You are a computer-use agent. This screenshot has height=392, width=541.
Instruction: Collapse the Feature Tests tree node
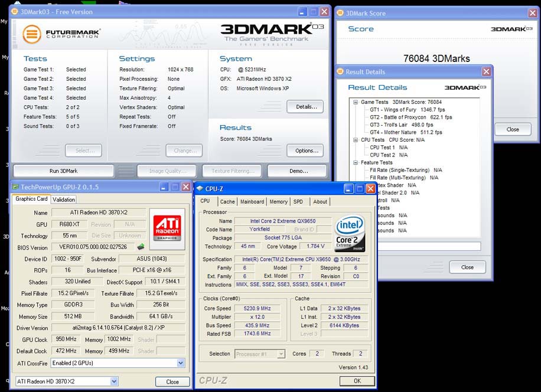pyautogui.click(x=356, y=162)
